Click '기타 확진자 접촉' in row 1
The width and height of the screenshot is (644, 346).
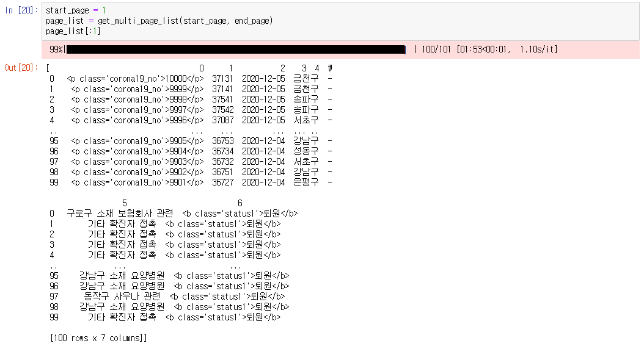[122, 224]
